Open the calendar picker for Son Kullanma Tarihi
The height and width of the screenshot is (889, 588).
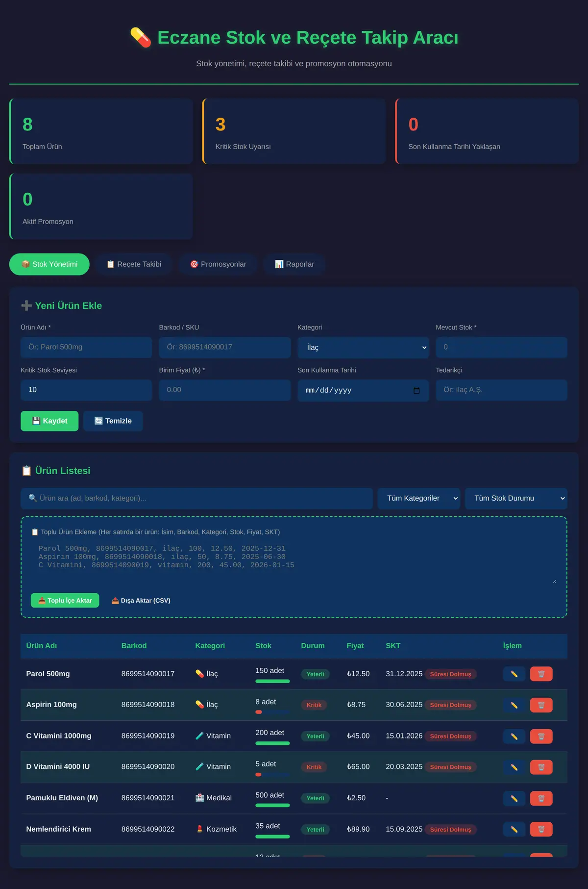tap(416, 390)
